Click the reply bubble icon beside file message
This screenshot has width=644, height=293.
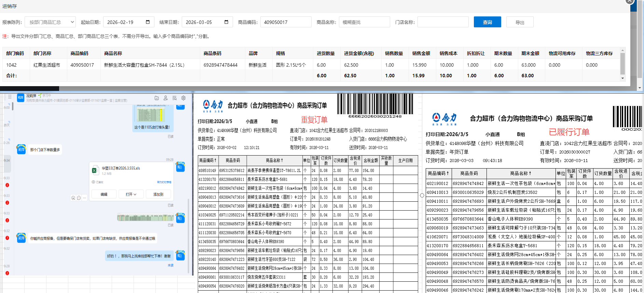click(x=79, y=198)
